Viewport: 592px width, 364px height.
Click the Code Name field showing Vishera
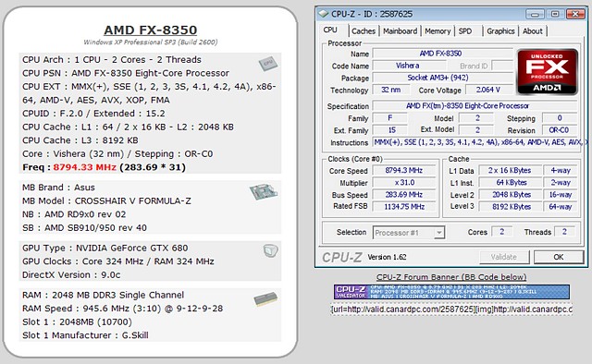[408, 66]
